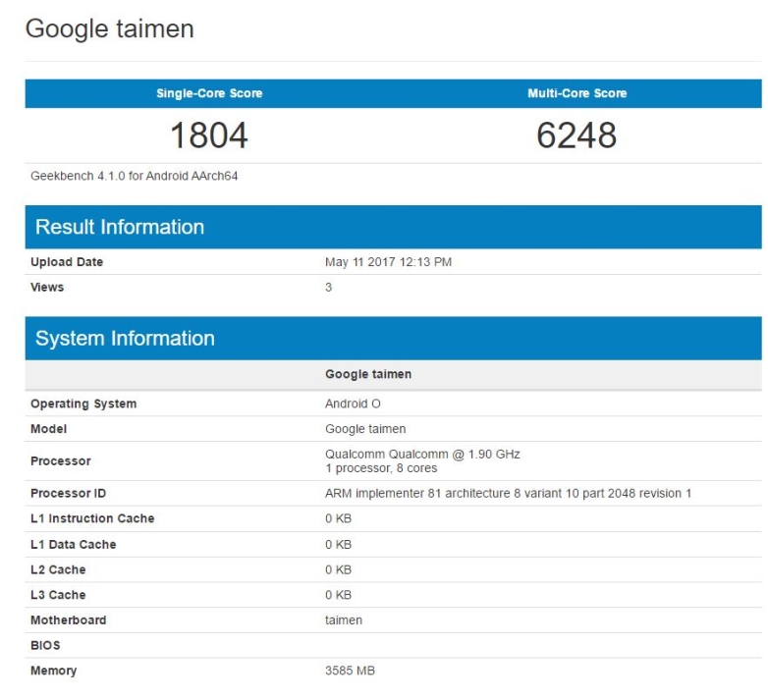Image resolution: width=768 pixels, height=700 pixels.
Task: Click the Multi-Core Score header
Action: click(576, 93)
